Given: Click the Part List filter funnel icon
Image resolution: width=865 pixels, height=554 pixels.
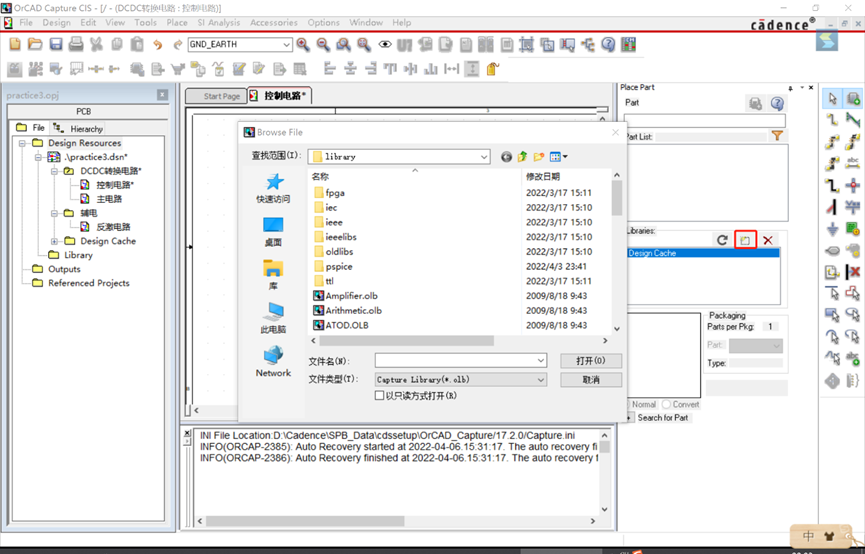Looking at the screenshot, I should pyautogui.click(x=777, y=136).
